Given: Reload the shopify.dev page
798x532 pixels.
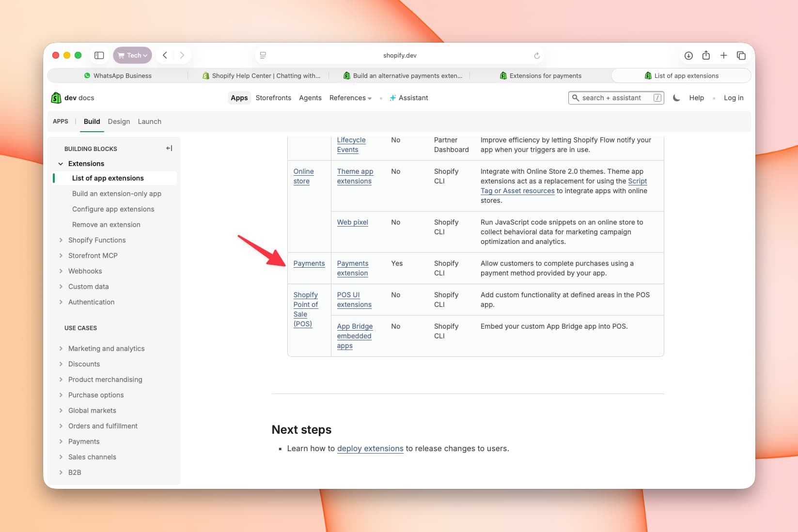Looking at the screenshot, I should pyautogui.click(x=537, y=56).
